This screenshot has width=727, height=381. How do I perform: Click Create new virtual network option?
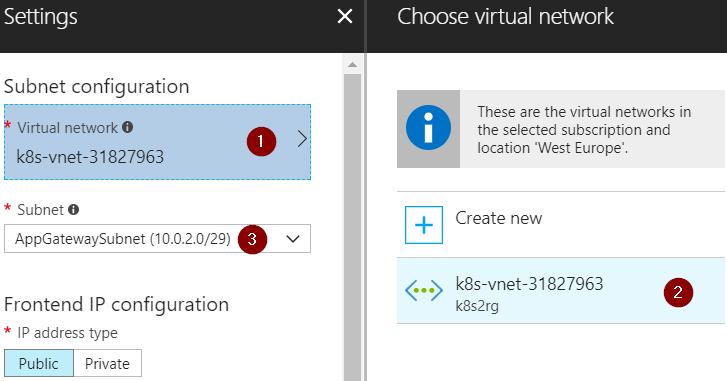point(561,225)
